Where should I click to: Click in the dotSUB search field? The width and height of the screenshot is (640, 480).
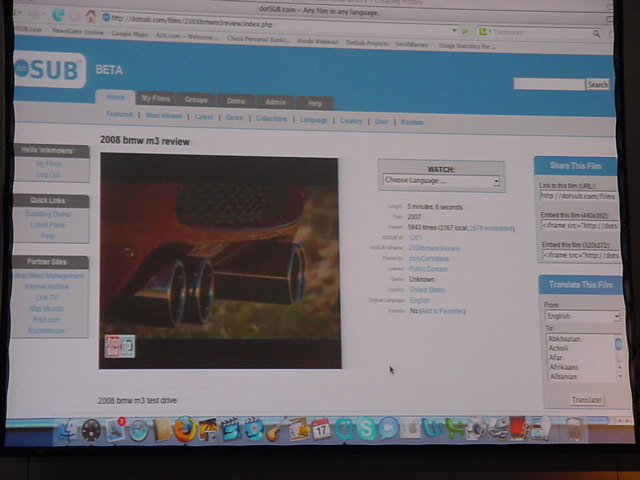pos(549,84)
